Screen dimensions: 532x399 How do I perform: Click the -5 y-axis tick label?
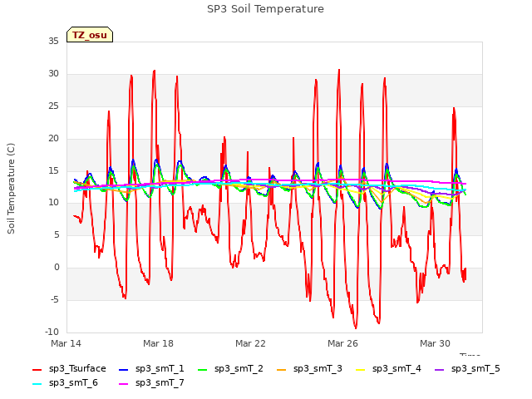coord(54,299)
